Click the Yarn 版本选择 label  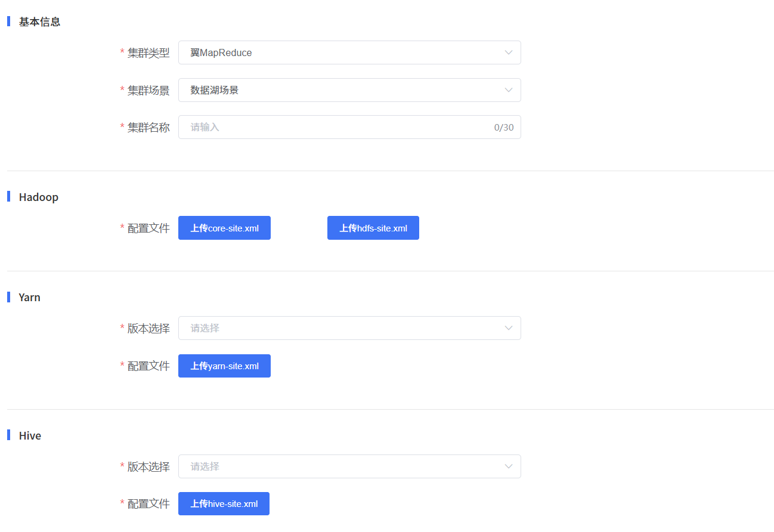(148, 328)
